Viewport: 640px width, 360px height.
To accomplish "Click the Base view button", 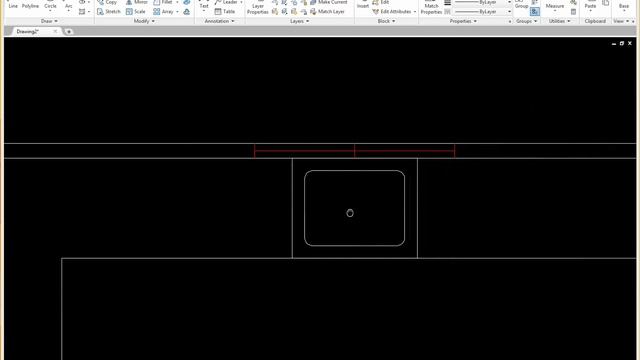I will (x=624, y=5).
